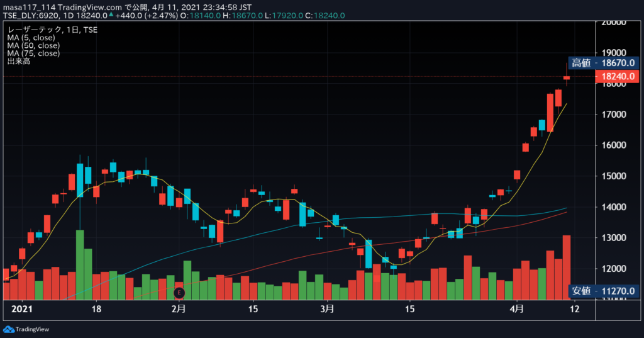Click the current price 18240.0 label

[618, 76]
